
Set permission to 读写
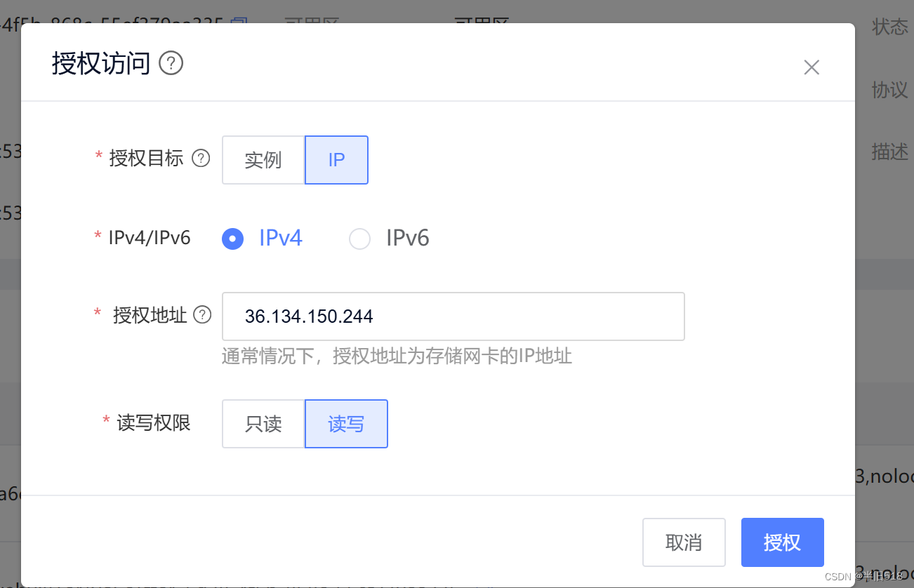coord(346,424)
